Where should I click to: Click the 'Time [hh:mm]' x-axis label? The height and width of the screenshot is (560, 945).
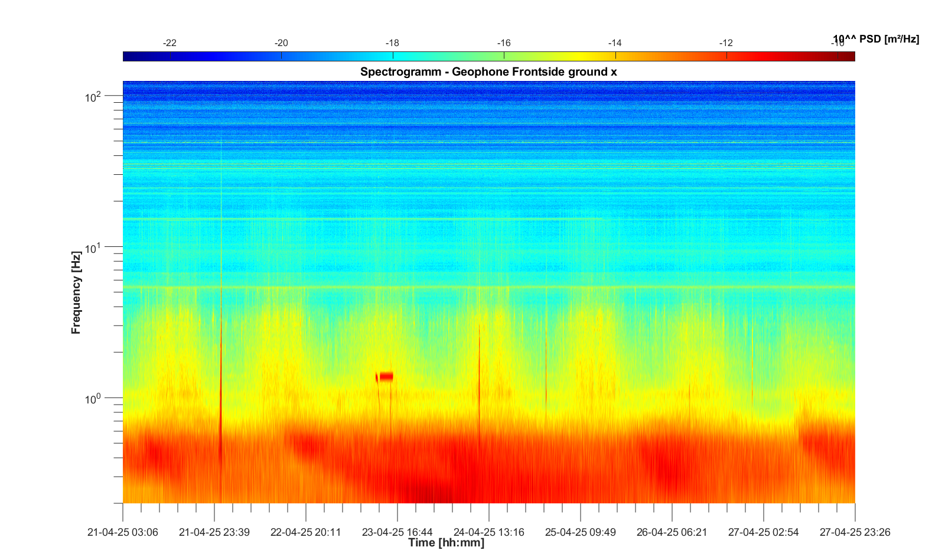[x=446, y=542]
